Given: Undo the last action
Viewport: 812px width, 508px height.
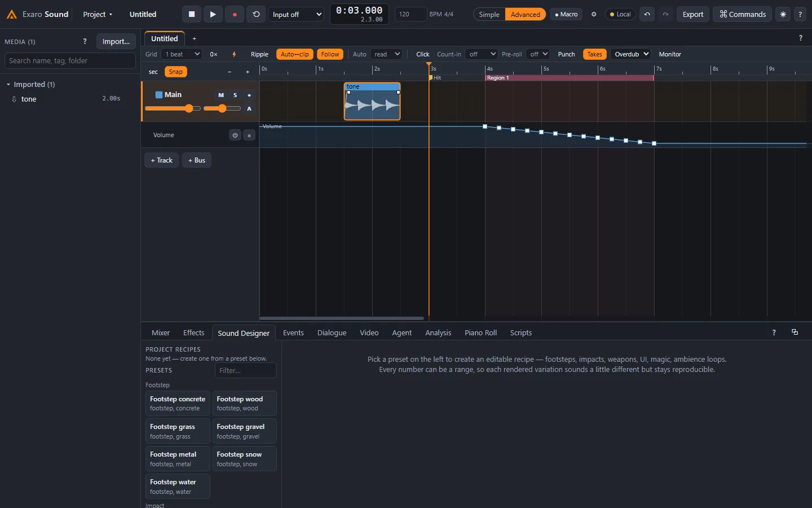Looking at the screenshot, I should click(647, 14).
